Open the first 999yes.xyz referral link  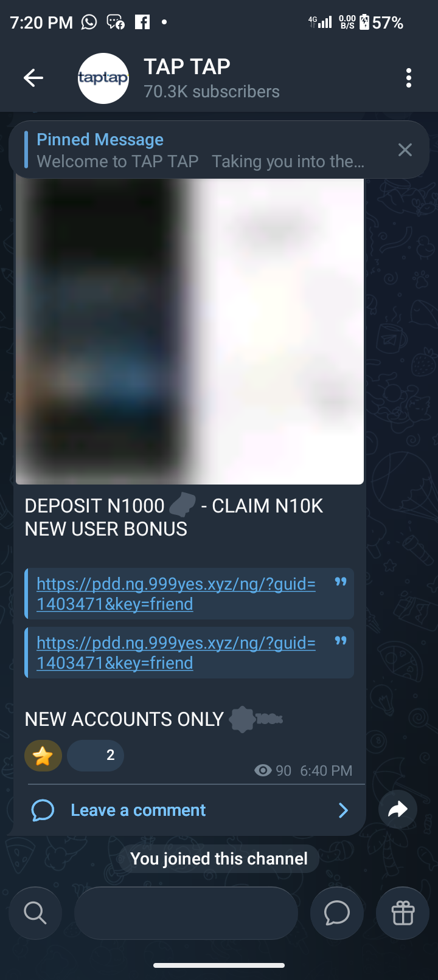176,594
